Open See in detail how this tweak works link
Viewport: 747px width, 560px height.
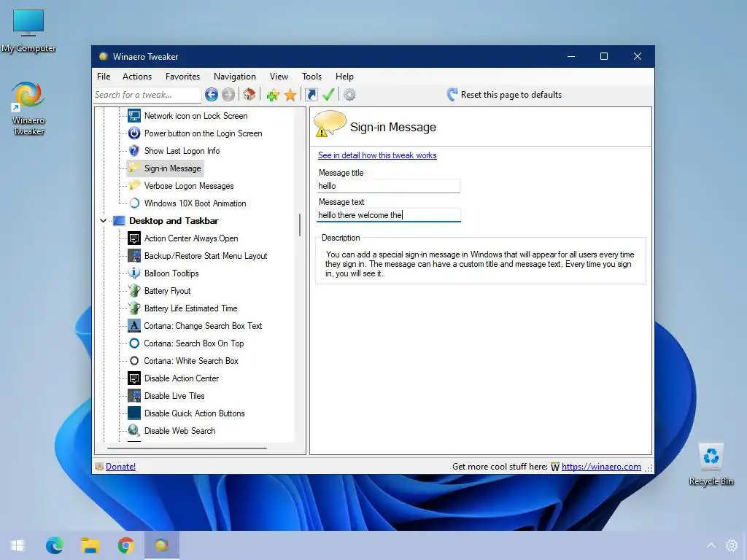click(x=377, y=155)
